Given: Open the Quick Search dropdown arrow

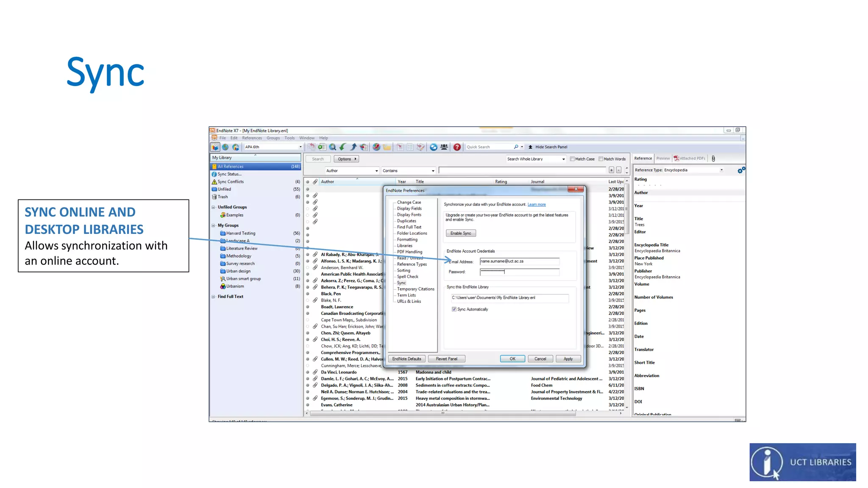Looking at the screenshot, I should [522, 147].
